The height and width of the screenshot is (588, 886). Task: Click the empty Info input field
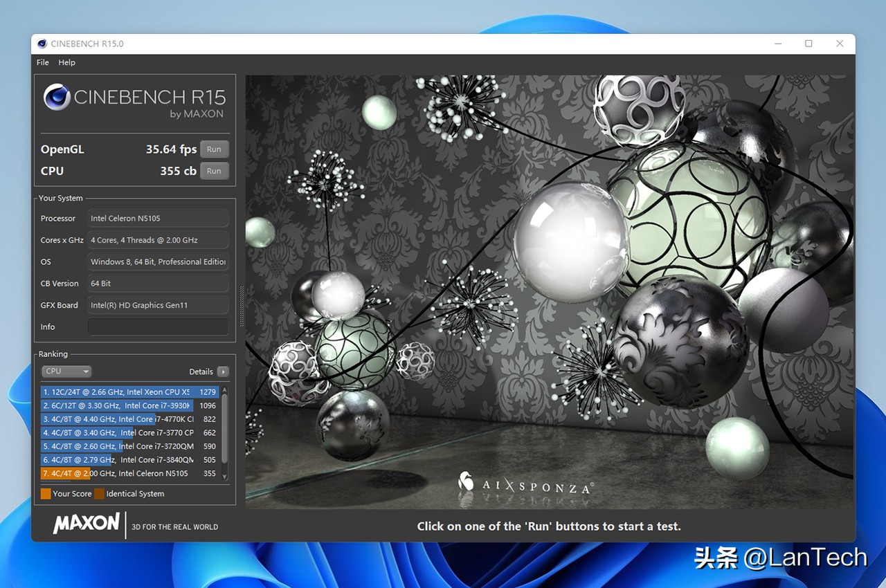pyautogui.click(x=158, y=327)
